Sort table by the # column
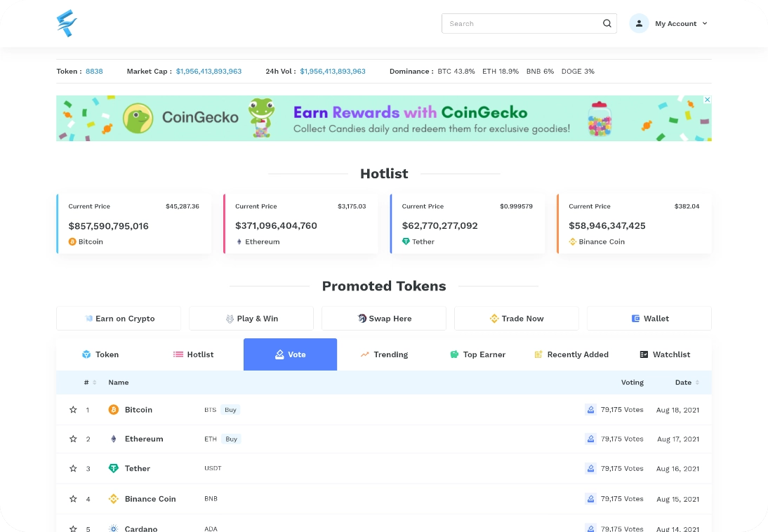 point(94,383)
